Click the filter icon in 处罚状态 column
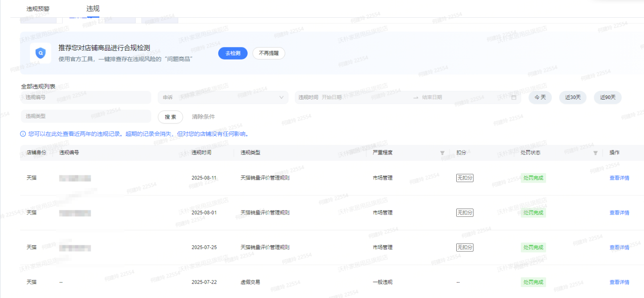Image resolution: width=644 pixels, height=298 pixels. 595,153
